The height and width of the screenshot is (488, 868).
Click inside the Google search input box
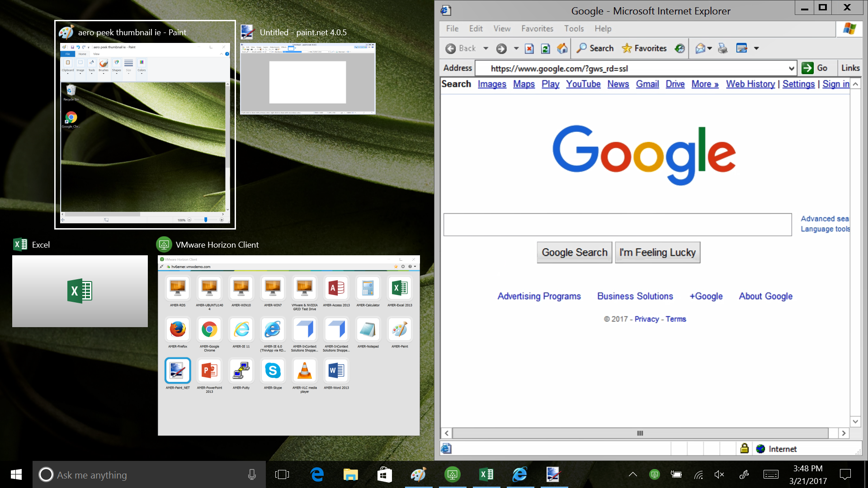click(617, 225)
